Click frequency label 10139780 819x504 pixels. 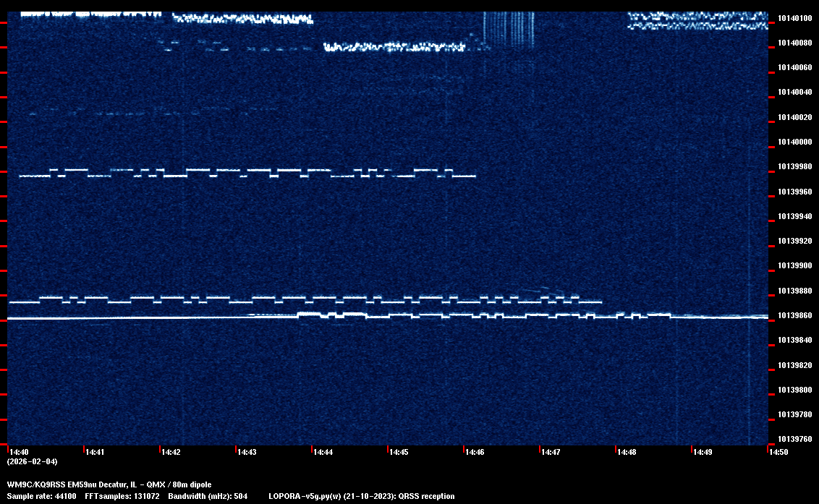(x=795, y=414)
